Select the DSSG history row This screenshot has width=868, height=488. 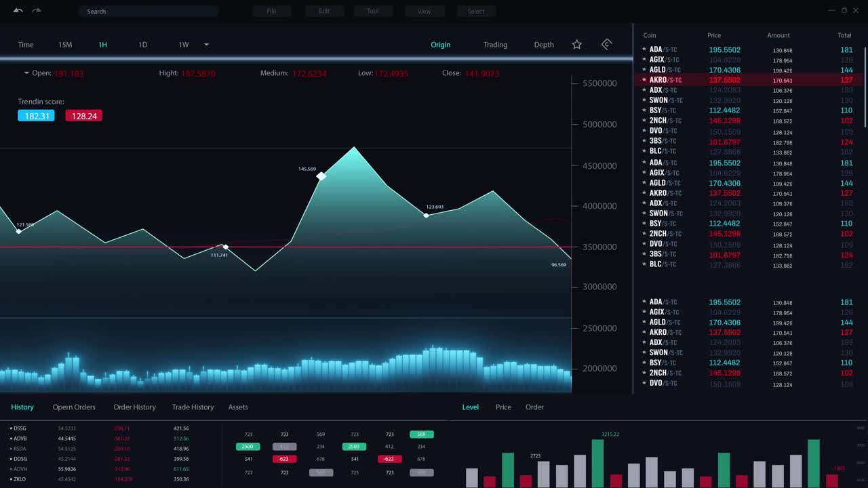[100, 428]
